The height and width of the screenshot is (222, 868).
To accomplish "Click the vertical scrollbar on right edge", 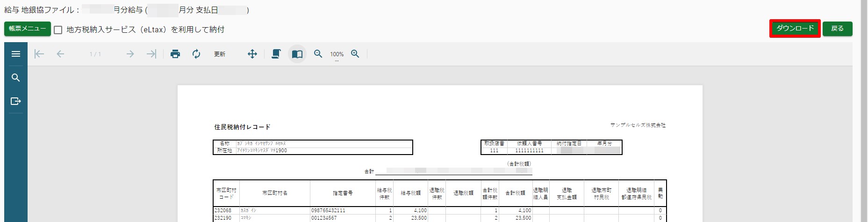I will click(x=864, y=111).
